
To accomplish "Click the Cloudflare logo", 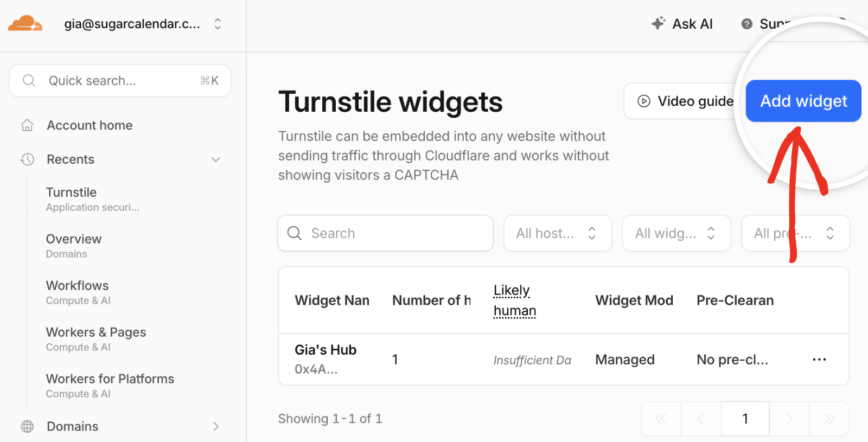I will pyautogui.click(x=25, y=24).
